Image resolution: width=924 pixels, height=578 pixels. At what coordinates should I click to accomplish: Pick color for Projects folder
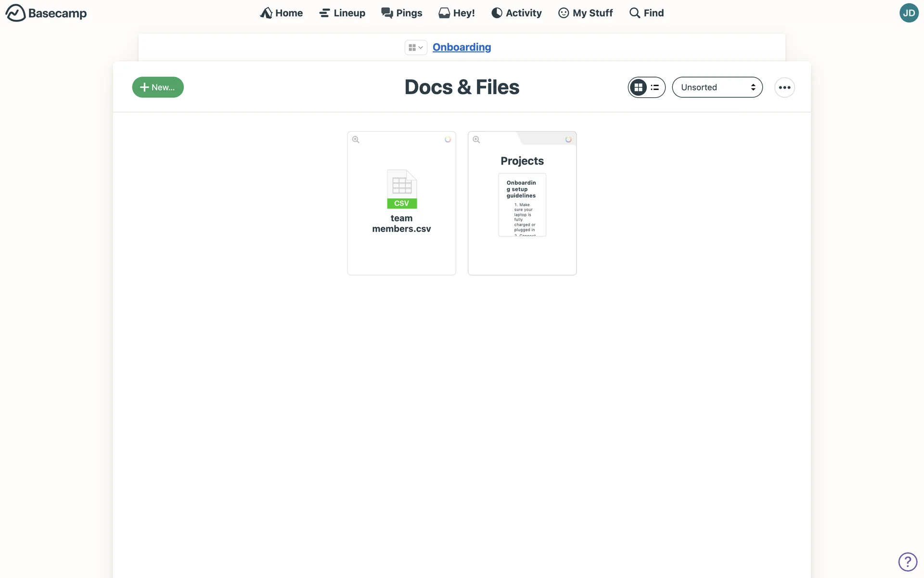(568, 139)
